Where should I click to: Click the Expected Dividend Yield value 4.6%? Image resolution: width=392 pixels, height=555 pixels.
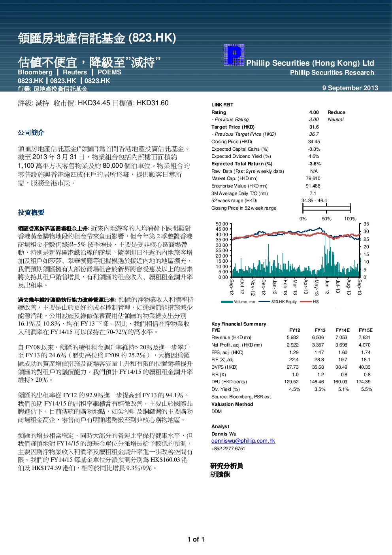point(314,156)
